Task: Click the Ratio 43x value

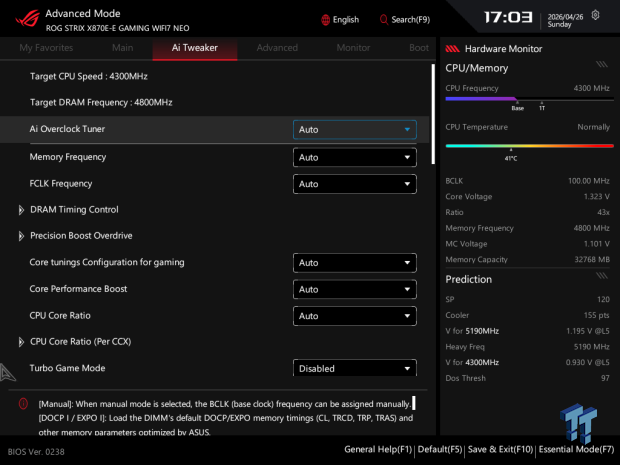Action: point(603,212)
